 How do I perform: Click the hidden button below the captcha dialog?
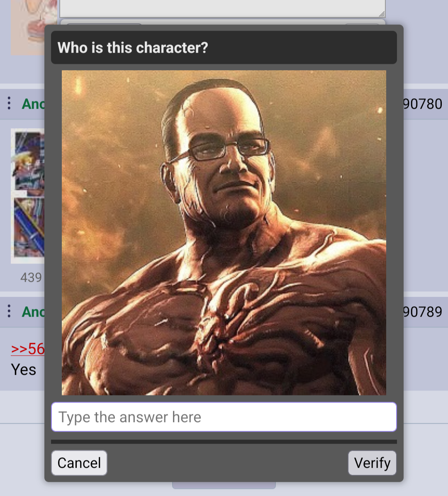point(224,485)
